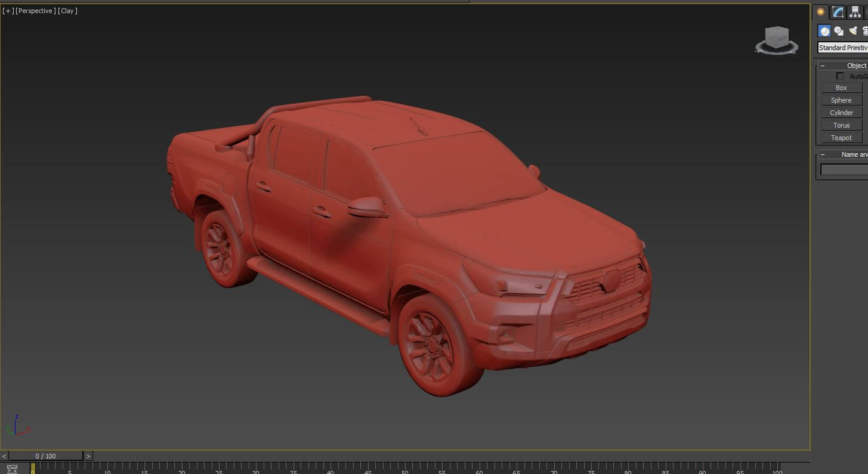
Task: Select the Shapes category icon
Action: (x=839, y=31)
